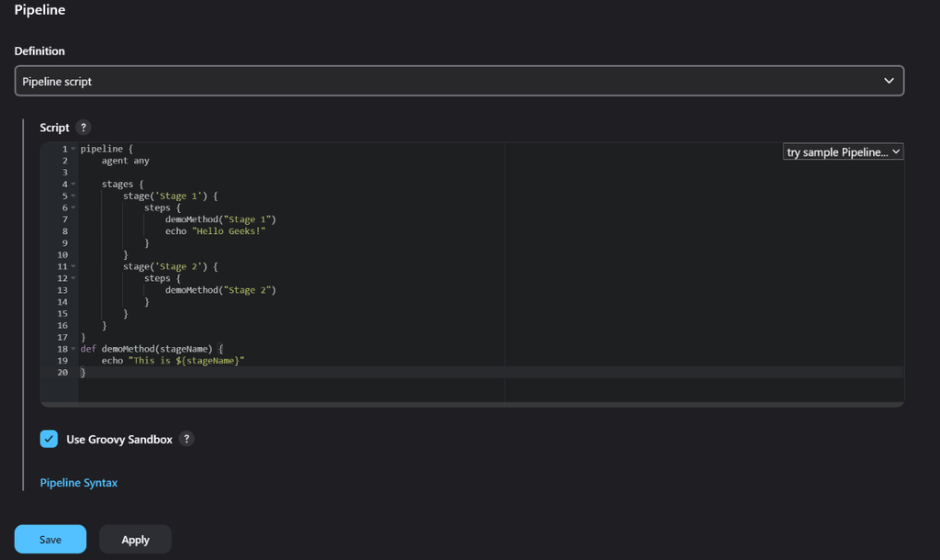Open the Definition 'Pipeline script' dropdown
The height and width of the screenshot is (560, 940).
click(x=459, y=81)
